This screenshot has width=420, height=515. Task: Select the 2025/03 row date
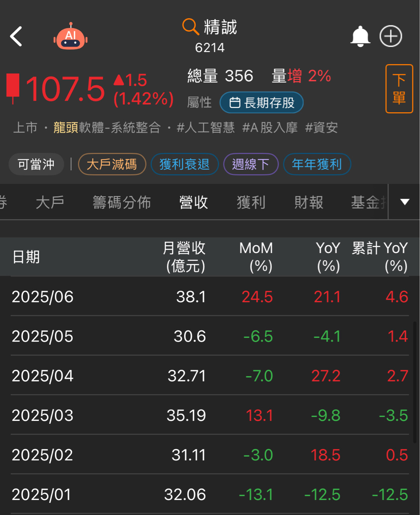tap(43, 415)
